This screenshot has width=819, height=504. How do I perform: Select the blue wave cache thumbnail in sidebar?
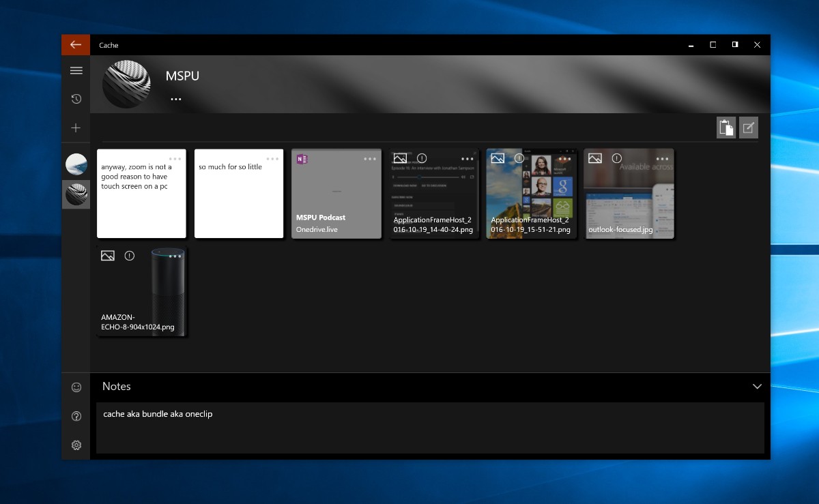76,164
